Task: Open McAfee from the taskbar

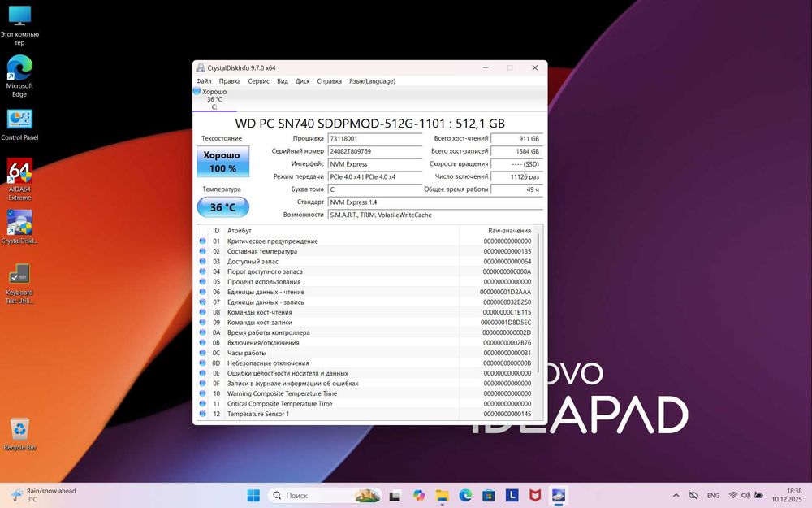Action: click(535, 496)
